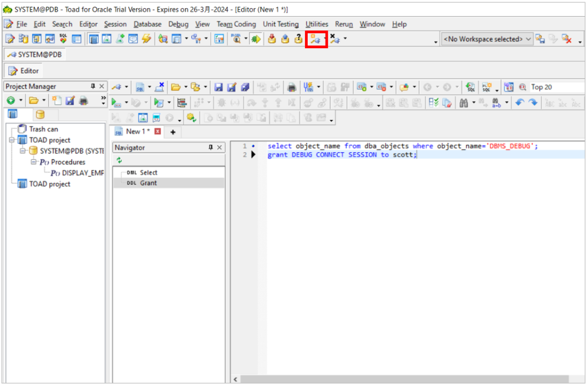Open the File menu

tap(21, 24)
